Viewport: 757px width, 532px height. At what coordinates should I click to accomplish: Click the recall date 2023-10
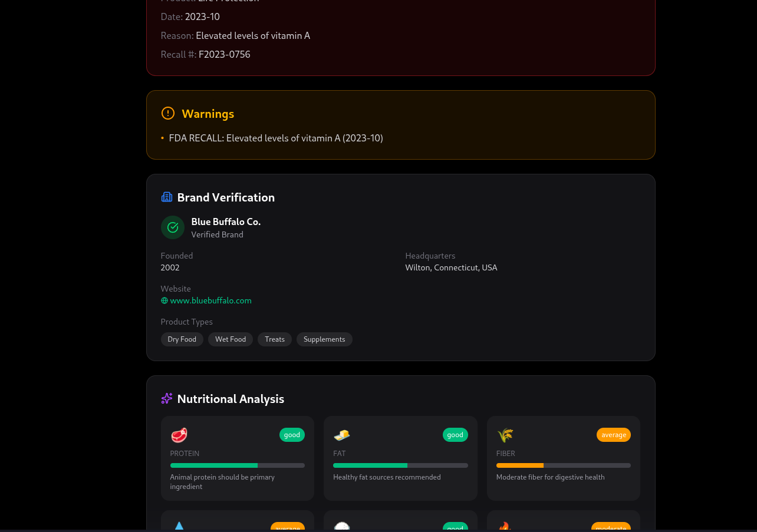[202, 16]
